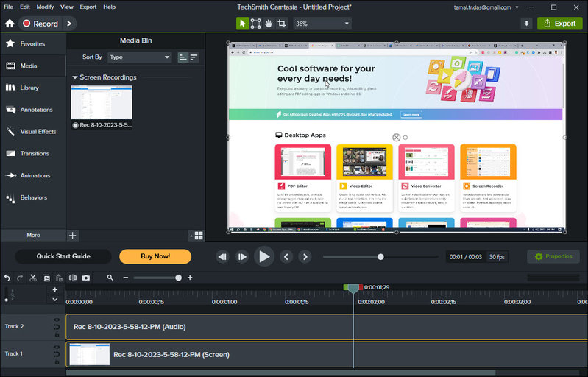Image resolution: width=588 pixels, height=377 pixels.
Task: Open the Help menu
Action: (110, 7)
